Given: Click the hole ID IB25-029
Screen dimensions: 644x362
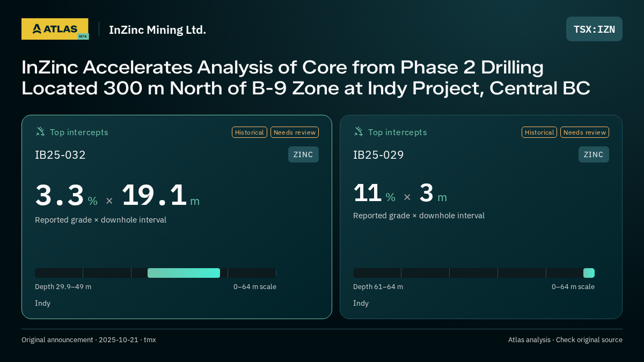Looking at the screenshot, I should click(378, 155).
